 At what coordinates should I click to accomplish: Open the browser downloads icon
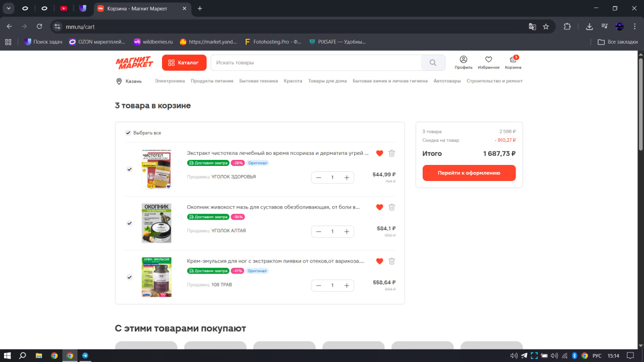coord(590,27)
